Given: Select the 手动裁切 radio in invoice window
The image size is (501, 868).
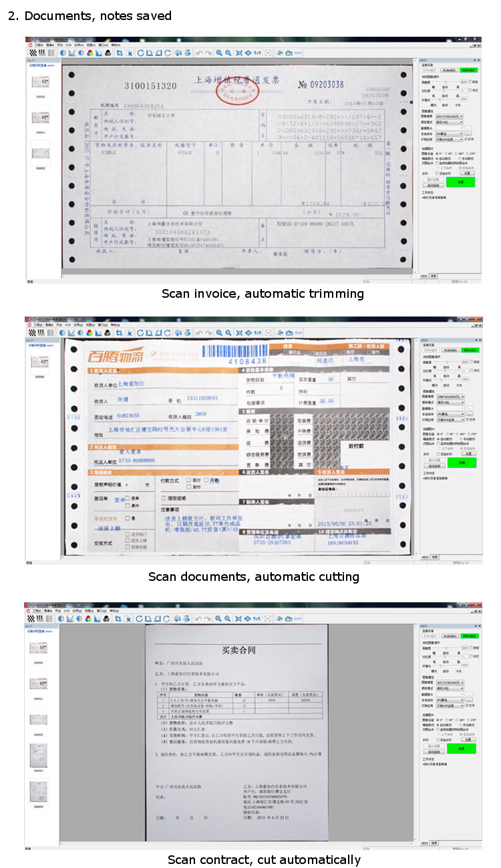Looking at the screenshot, I should pyautogui.click(x=460, y=158).
